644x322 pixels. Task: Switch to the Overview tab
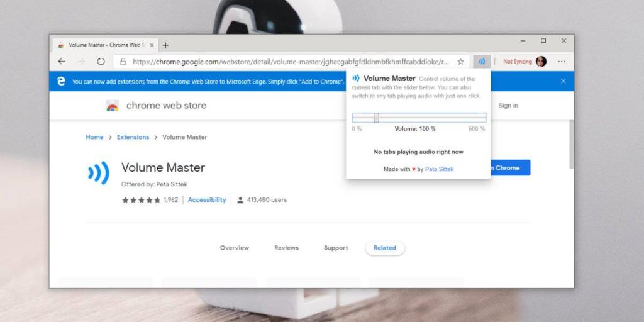click(235, 248)
